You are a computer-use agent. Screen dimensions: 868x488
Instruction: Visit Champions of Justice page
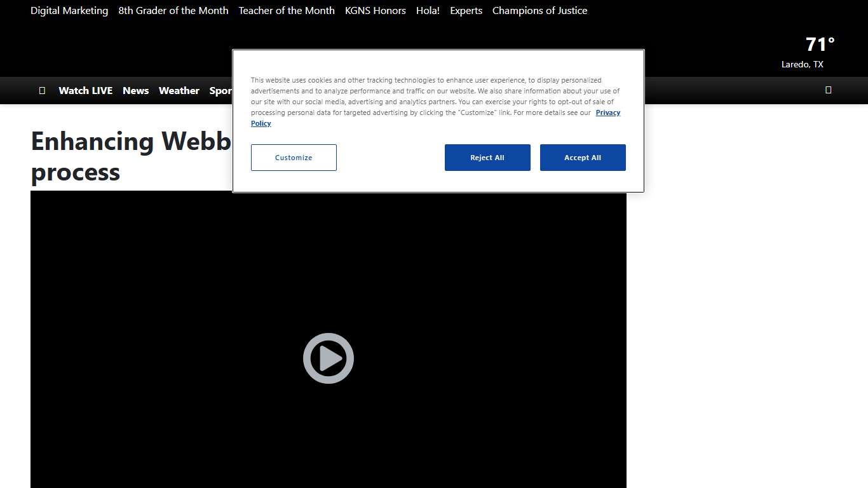pos(539,10)
